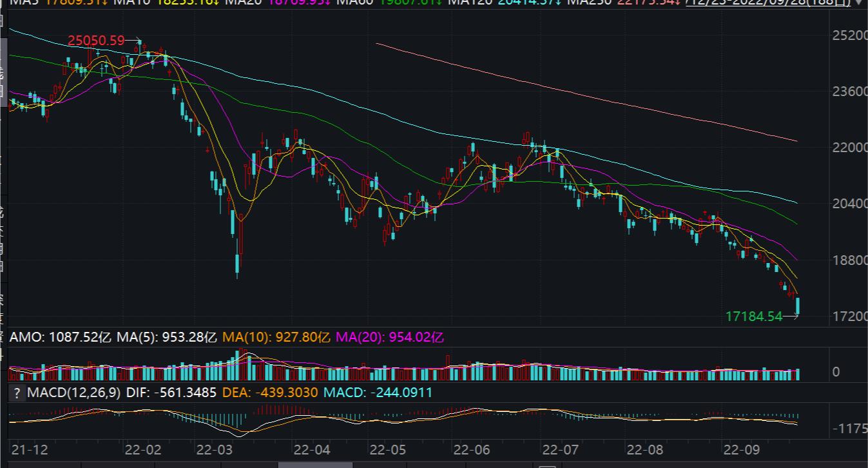Viewport: 868px width, 468px height.
Task: Click the 22000 price axis label
Action: [x=849, y=148]
